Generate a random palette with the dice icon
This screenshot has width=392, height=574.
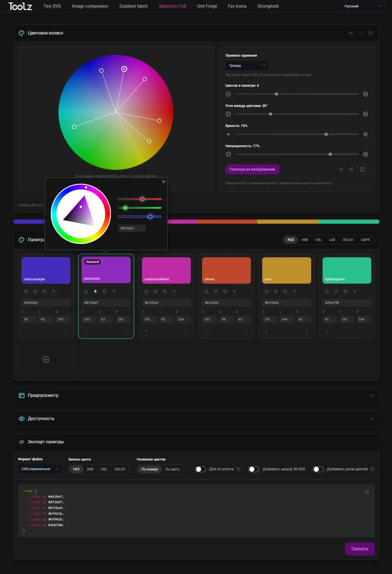click(x=362, y=169)
